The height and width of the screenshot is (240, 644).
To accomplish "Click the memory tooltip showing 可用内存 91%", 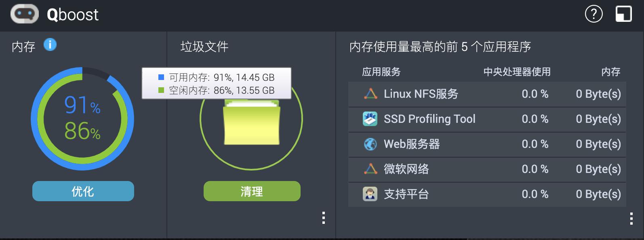I will (x=216, y=84).
